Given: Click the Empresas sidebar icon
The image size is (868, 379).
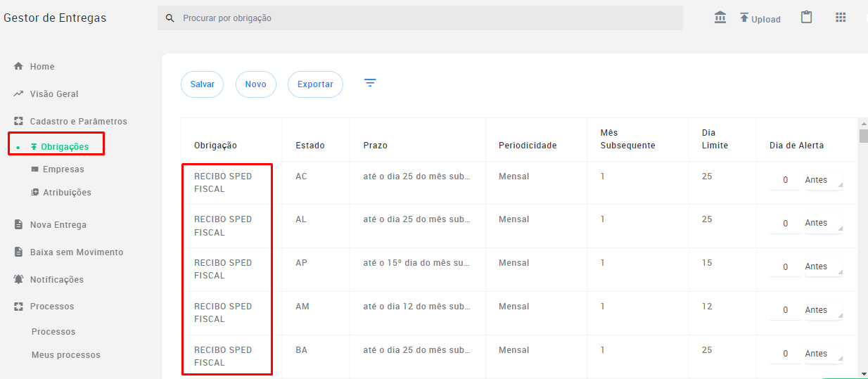Looking at the screenshot, I should [x=35, y=169].
